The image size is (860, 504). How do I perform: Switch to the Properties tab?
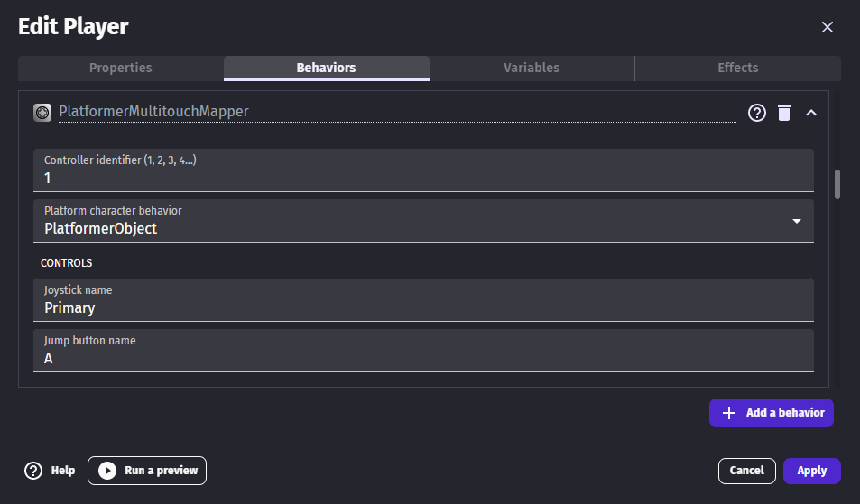click(x=120, y=68)
